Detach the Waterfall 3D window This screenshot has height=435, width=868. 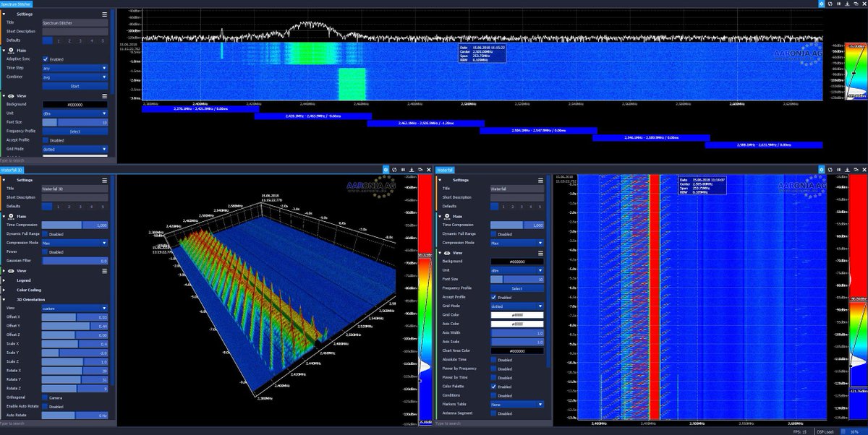pos(420,169)
